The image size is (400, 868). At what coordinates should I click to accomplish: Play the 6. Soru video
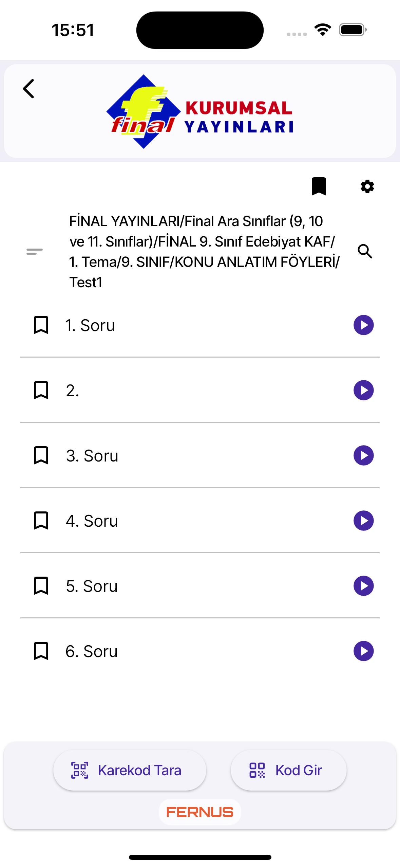point(364,651)
